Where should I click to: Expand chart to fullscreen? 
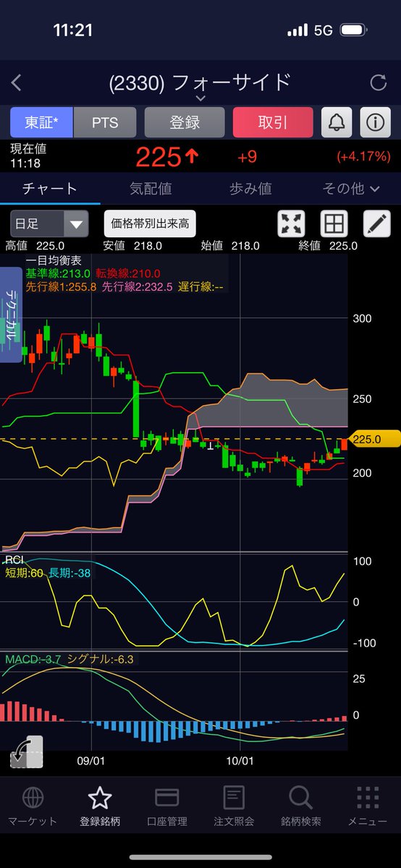click(292, 224)
